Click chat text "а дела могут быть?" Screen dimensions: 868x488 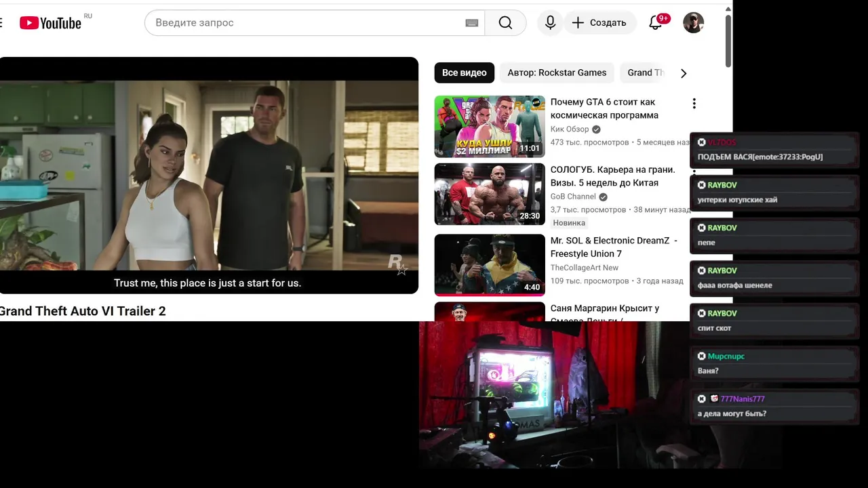tap(732, 413)
